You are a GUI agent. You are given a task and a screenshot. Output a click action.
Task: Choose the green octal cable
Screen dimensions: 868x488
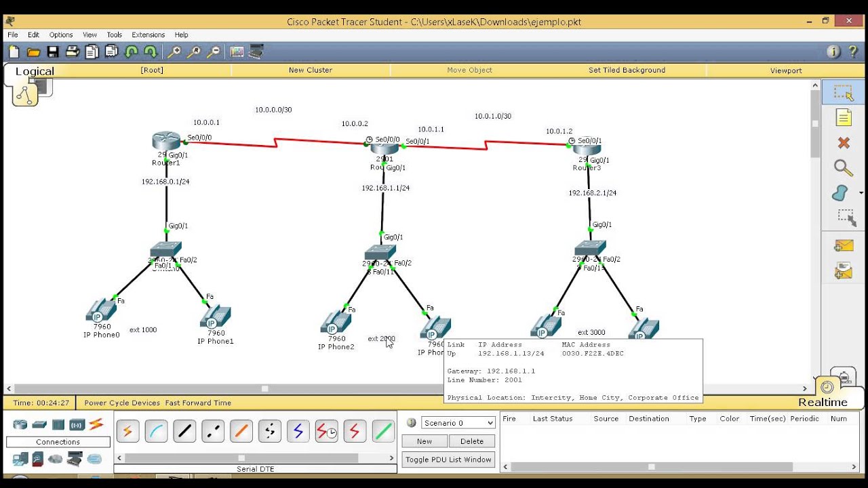pyautogui.click(x=384, y=431)
